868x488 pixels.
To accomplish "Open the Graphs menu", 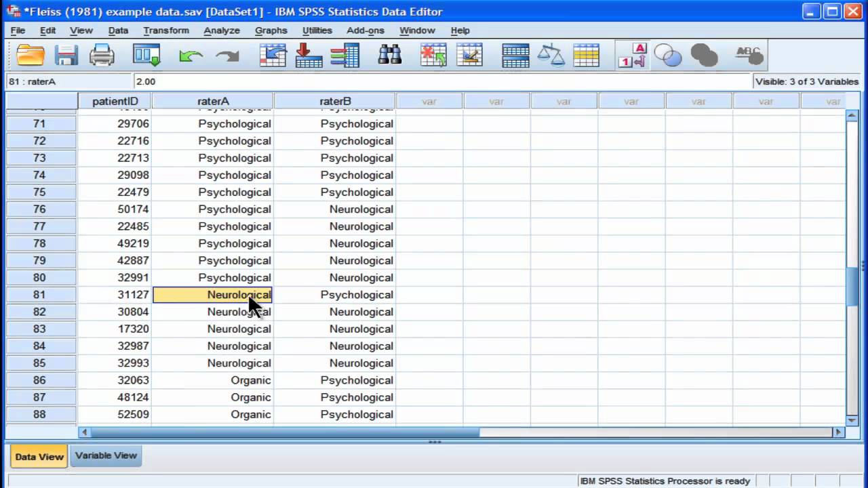I will [271, 30].
